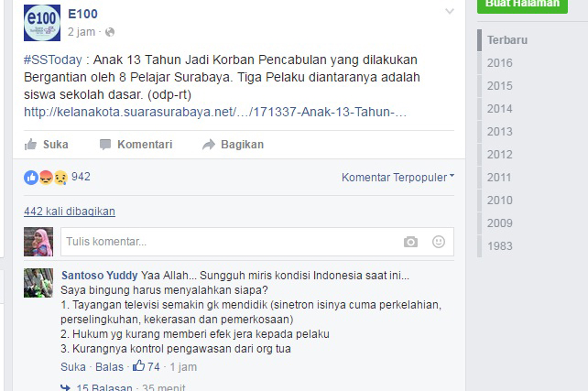Select 2016 in the timeline sidebar
The height and width of the screenshot is (391, 588).
pos(499,63)
